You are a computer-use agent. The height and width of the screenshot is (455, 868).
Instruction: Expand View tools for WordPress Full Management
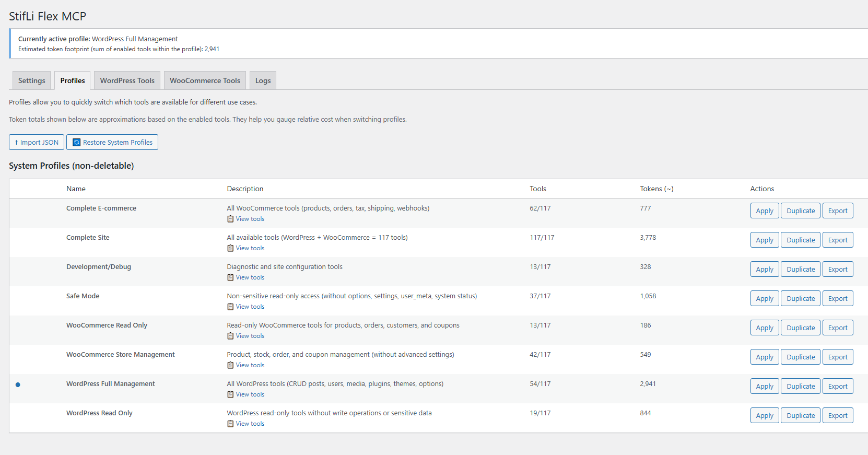pyautogui.click(x=250, y=395)
